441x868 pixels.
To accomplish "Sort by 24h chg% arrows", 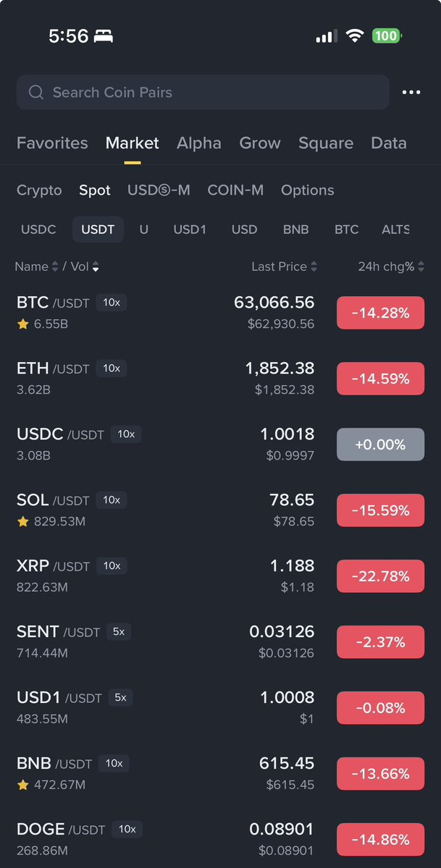I will (x=421, y=267).
